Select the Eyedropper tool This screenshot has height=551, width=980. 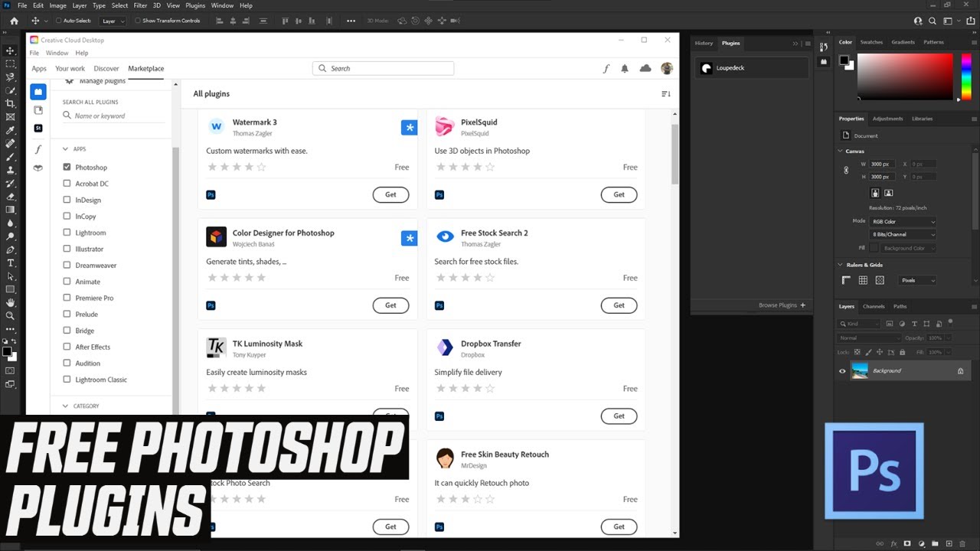pyautogui.click(x=10, y=130)
